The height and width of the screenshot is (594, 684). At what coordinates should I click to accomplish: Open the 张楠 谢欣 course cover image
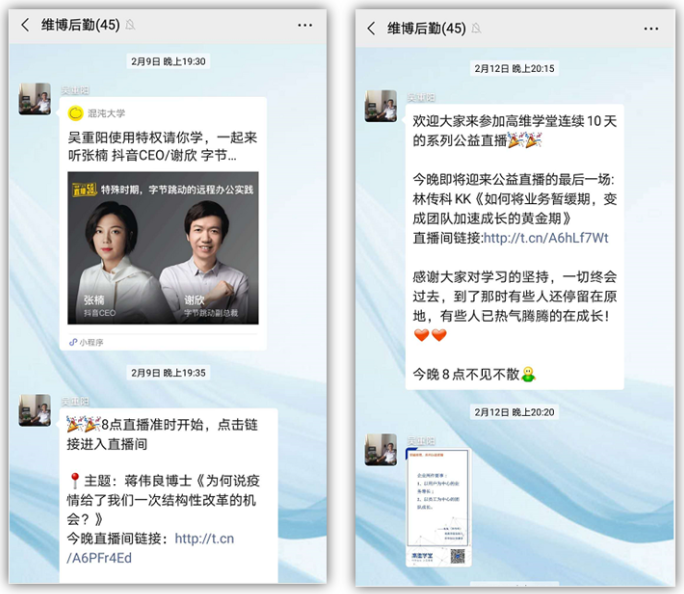click(163, 248)
